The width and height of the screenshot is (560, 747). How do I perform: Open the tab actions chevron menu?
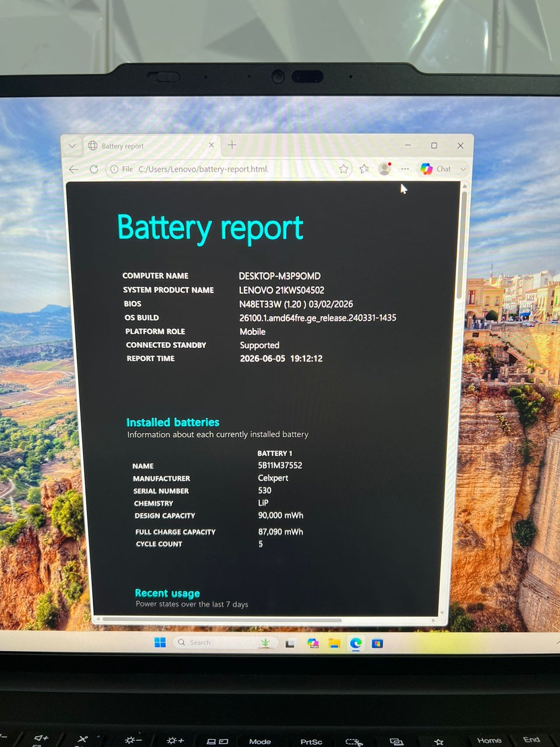click(72, 146)
